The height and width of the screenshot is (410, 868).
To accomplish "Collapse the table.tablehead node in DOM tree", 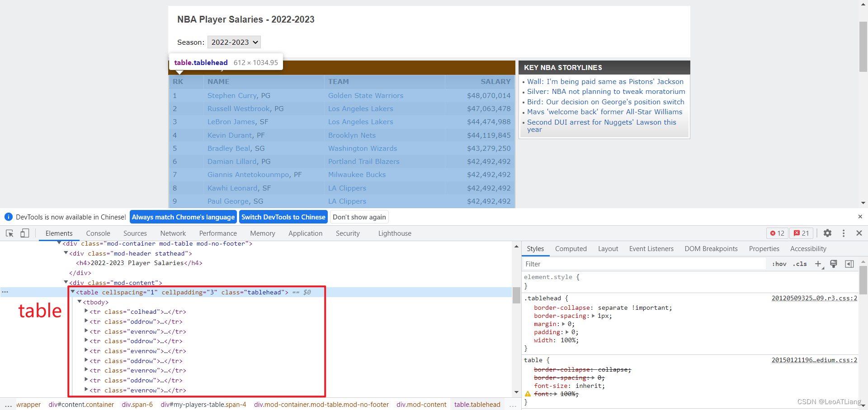I will click(x=73, y=292).
